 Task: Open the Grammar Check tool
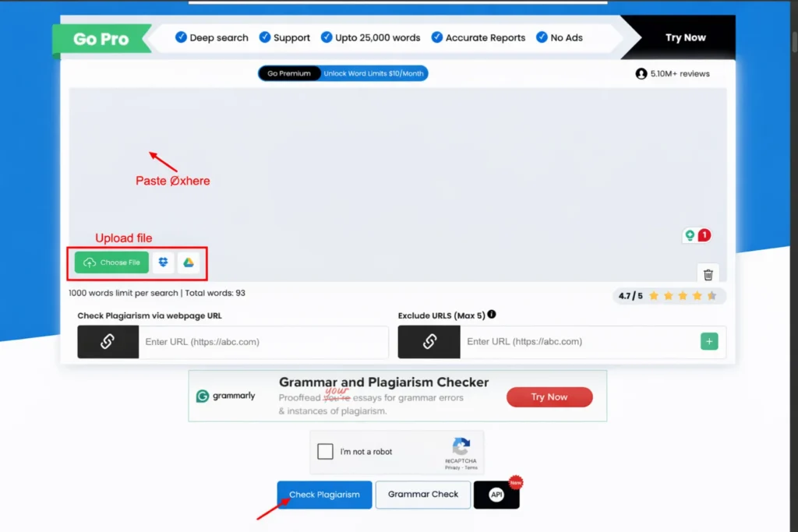tap(423, 495)
